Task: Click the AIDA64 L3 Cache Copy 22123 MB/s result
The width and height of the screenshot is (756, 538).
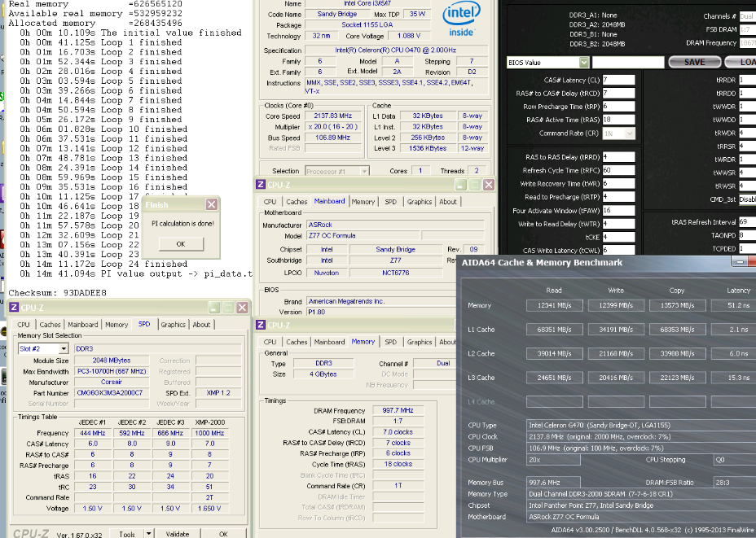Action: pos(678,378)
